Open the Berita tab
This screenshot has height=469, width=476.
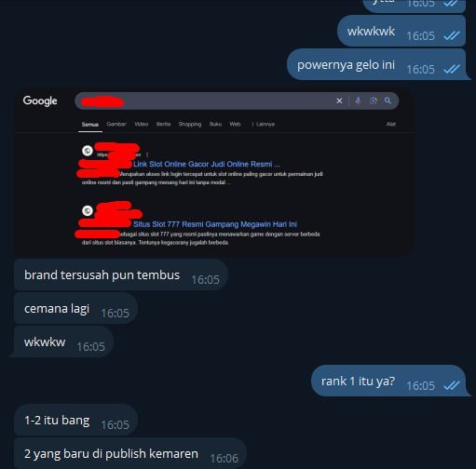163,124
